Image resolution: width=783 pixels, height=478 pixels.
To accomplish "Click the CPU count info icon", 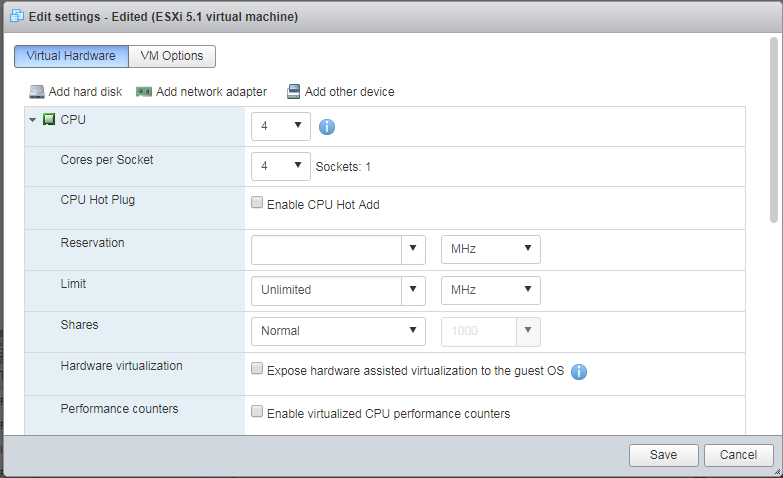I will [326, 127].
